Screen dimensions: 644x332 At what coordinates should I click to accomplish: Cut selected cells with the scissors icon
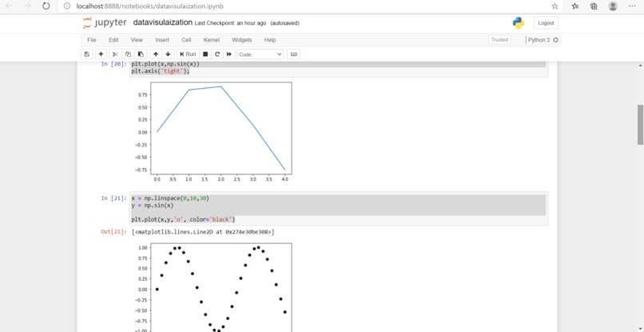pos(115,54)
